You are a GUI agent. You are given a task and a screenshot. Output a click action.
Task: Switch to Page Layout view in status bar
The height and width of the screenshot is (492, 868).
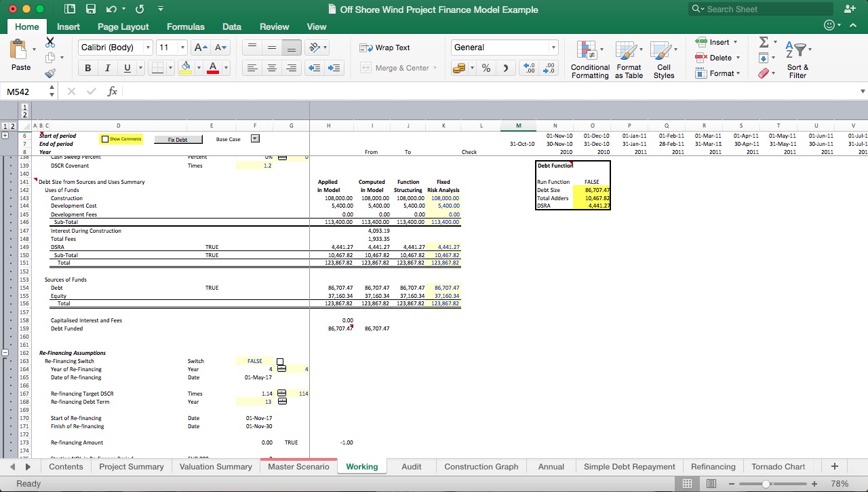[x=711, y=484]
